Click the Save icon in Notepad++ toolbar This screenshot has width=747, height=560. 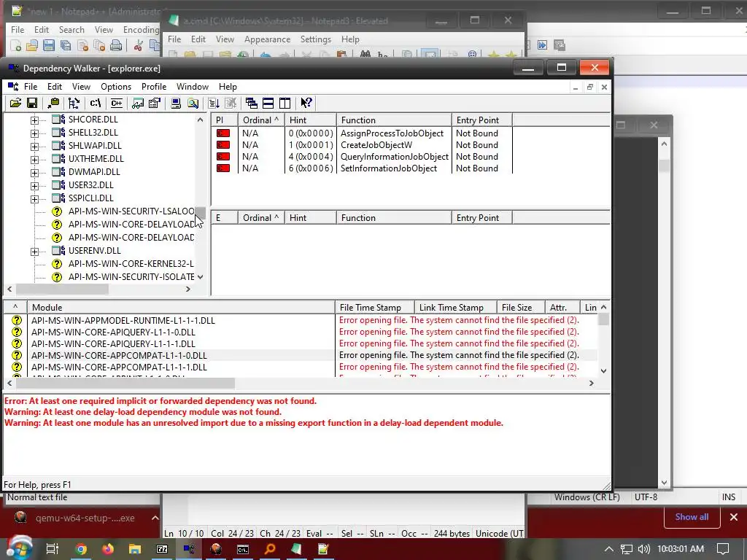coord(49,46)
